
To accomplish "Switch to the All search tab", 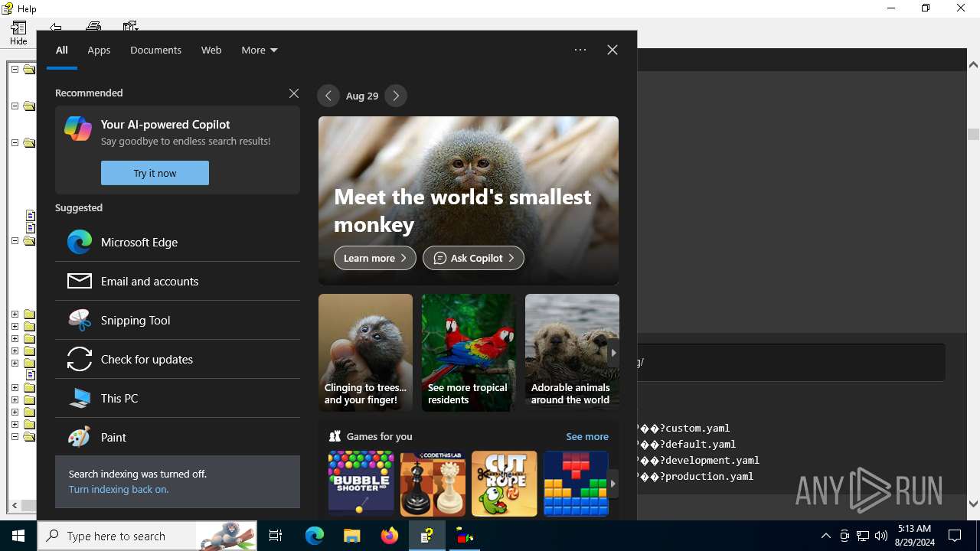I will point(62,50).
